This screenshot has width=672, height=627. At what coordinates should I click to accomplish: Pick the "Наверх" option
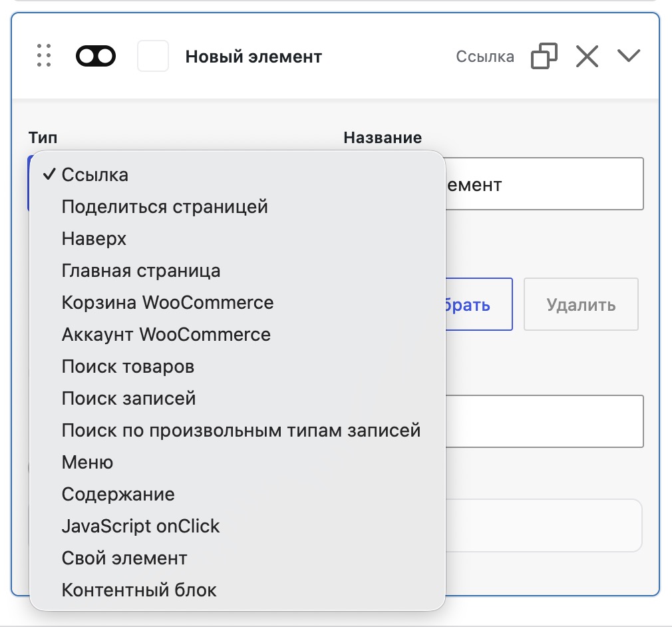238,238
